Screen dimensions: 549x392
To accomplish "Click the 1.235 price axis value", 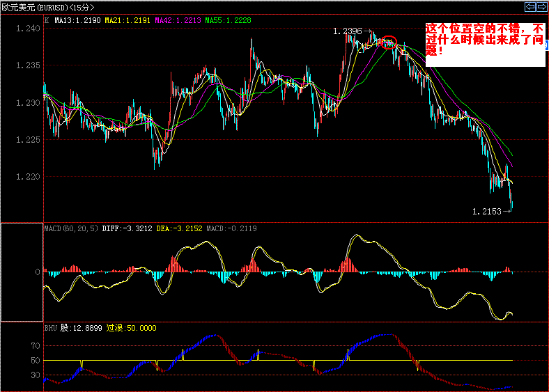I will pos(28,65).
